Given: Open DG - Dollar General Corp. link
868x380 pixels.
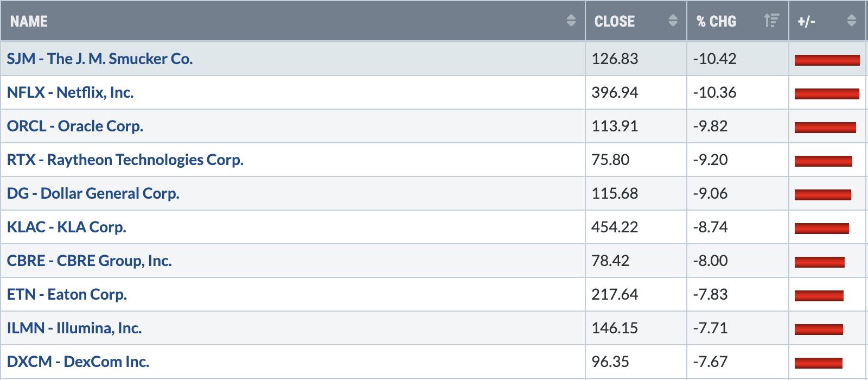Looking at the screenshot, I should 93,193.
